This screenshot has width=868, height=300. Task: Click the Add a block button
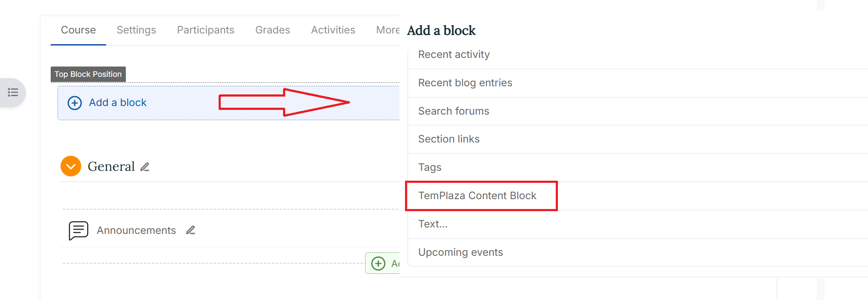tap(117, 103)
